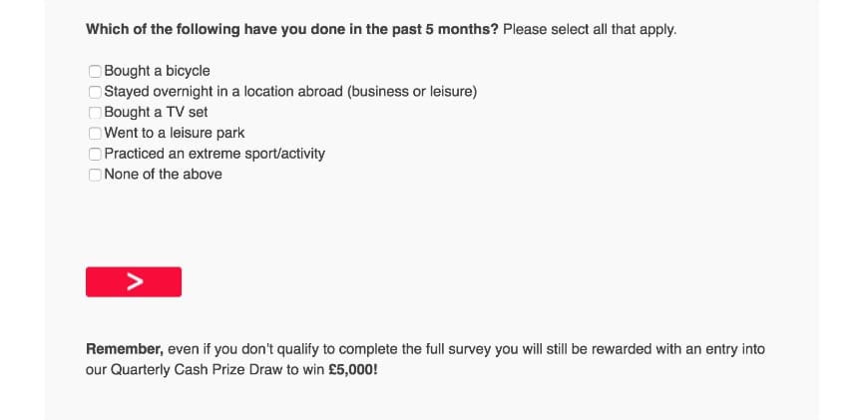
Task: Enable the 'Bought a TV set' checkbox
Action: pos(95,113)
